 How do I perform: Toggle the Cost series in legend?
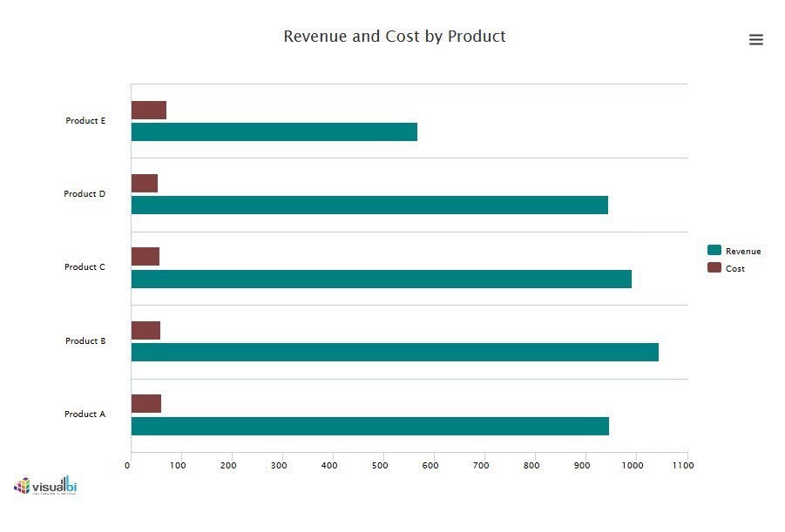pyautogui.click(x=734, y=268)
